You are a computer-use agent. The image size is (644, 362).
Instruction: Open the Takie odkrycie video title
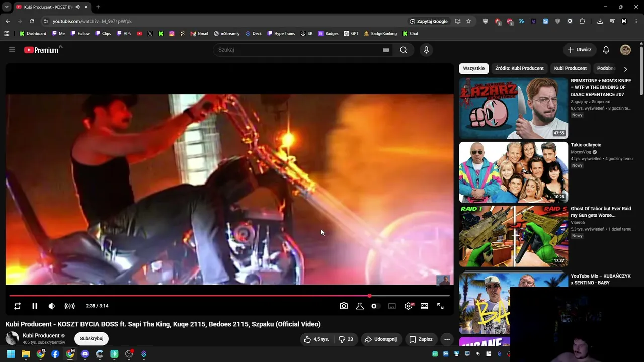586,145
